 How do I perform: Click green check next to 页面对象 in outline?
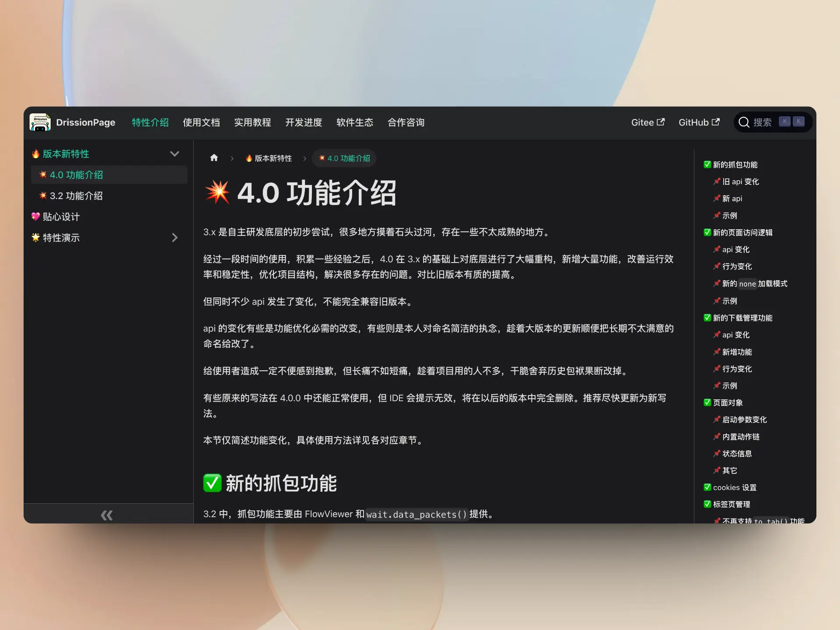point(707,402)
